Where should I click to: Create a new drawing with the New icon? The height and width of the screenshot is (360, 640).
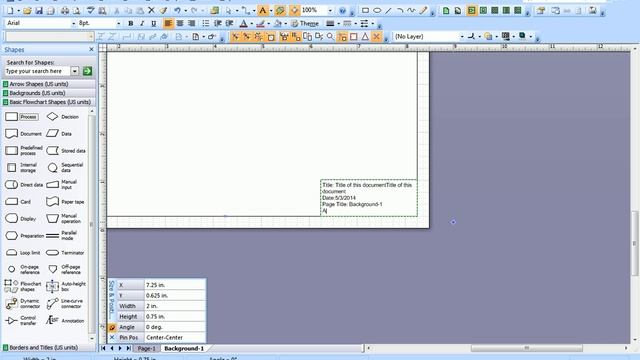(x=11, y=11)
